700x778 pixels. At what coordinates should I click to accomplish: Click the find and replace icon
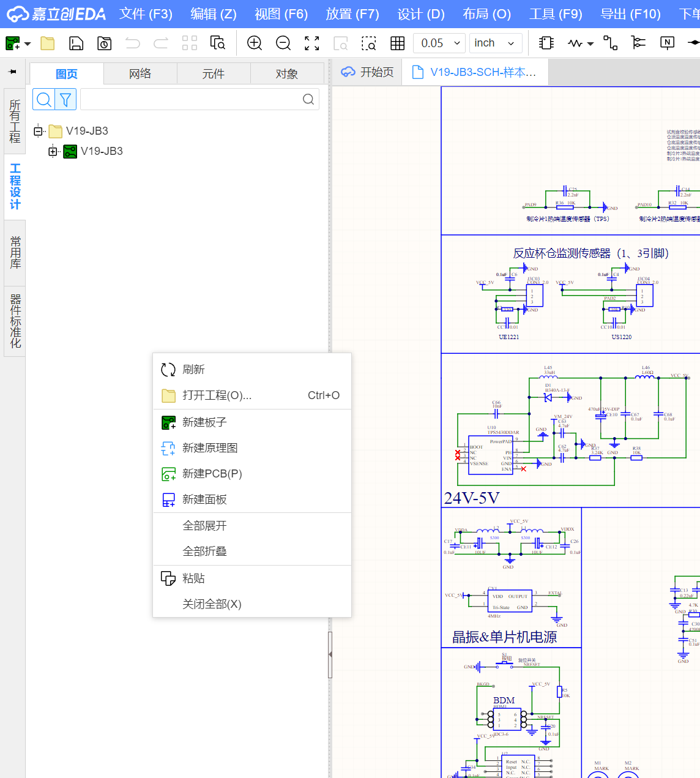tap(218, 43)
